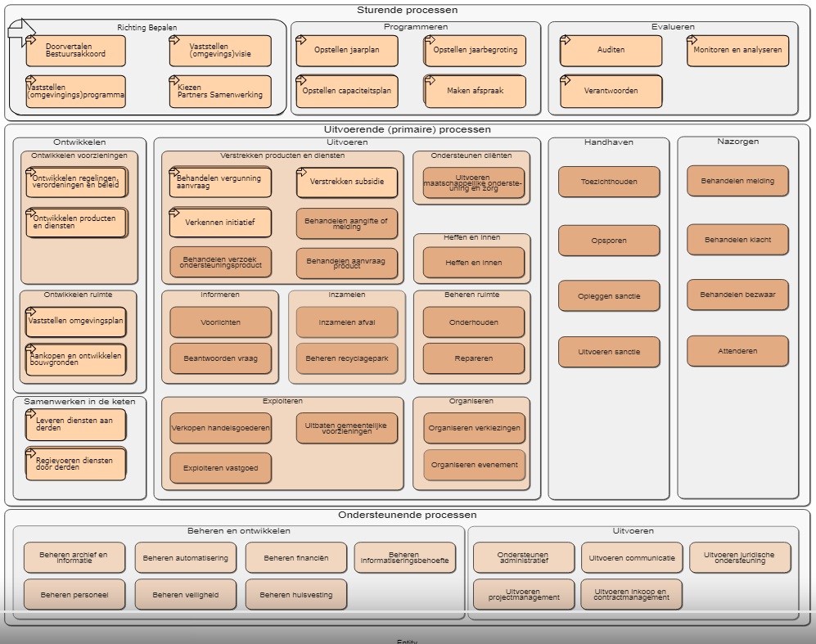This screenshot has width=816, height=644.
Task: Click process arrow icon on Opstellen jaarbegroting
Action: [430, 39]
